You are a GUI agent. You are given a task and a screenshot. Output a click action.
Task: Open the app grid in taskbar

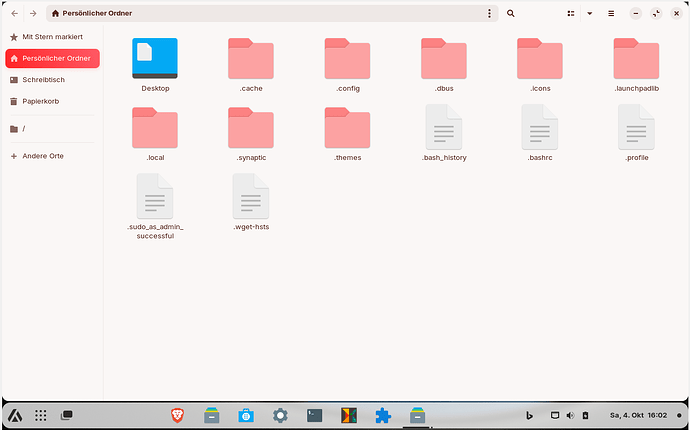[40, 415]
